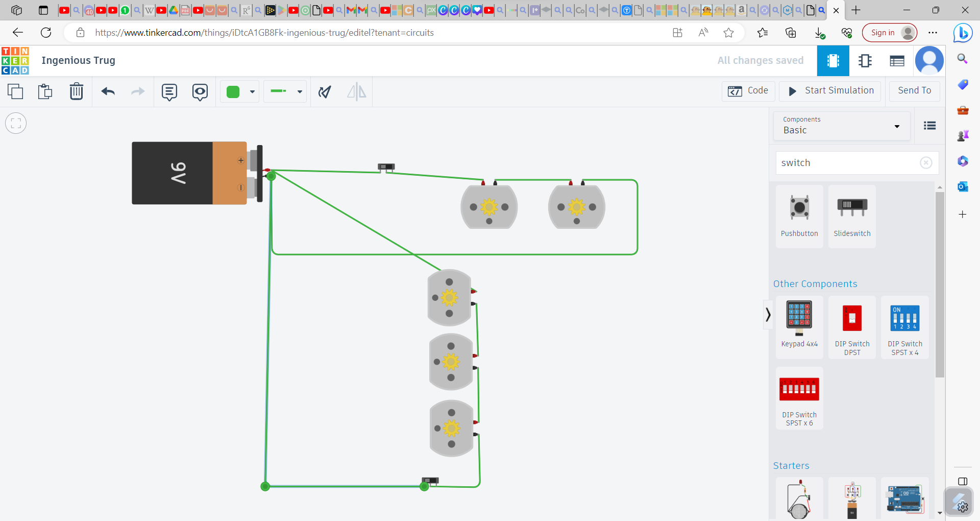This screenshot has width=980, height=521.
Task: Open the user profile avatar
Action: (x=929, y=61)
